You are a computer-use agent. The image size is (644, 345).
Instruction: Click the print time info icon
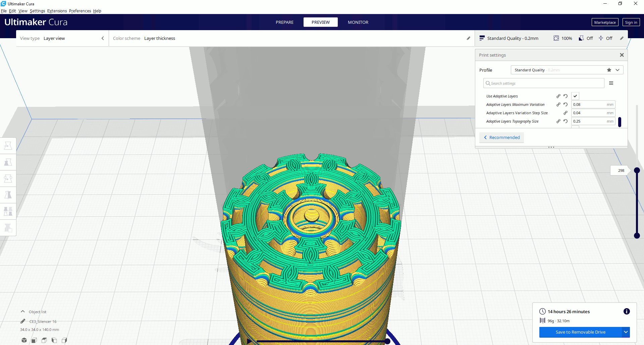[x=627, y=312]
